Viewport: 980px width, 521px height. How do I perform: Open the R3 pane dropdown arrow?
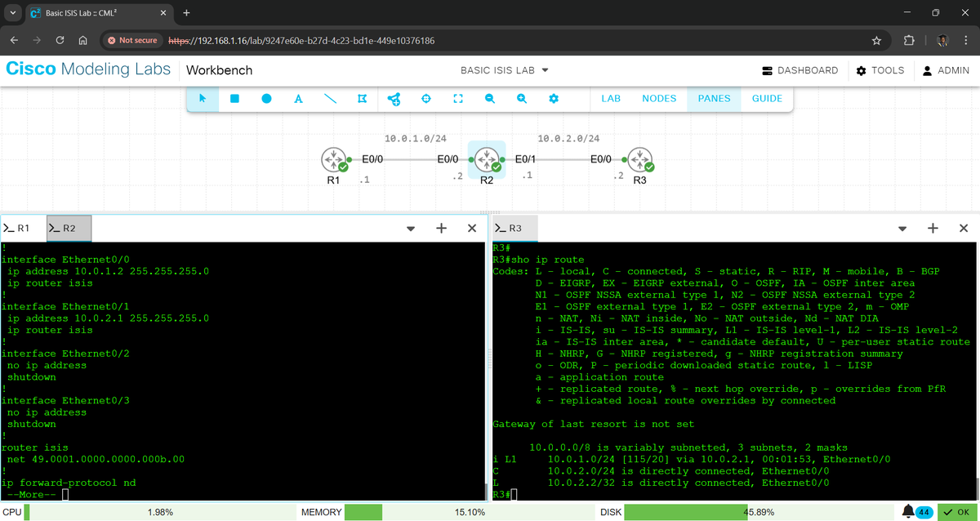[x=902, y=229]
